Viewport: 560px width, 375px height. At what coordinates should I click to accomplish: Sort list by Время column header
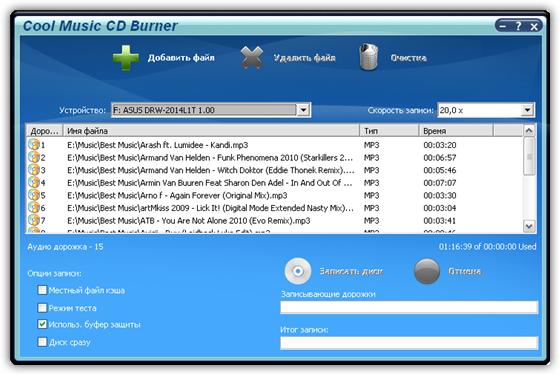click(x=456, y=131)
